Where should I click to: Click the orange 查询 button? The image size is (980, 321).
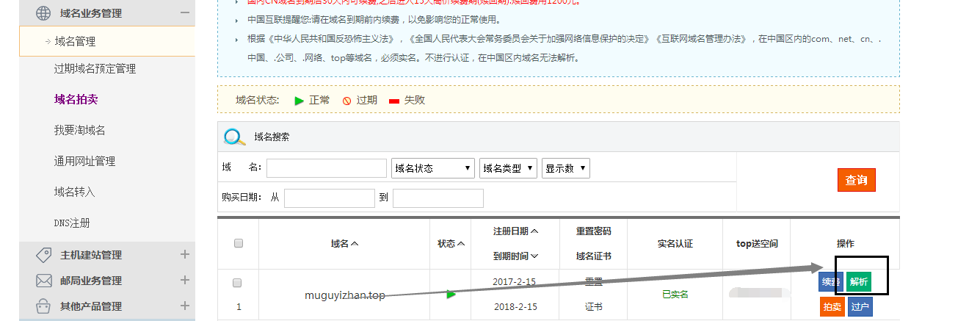[856, 180]
